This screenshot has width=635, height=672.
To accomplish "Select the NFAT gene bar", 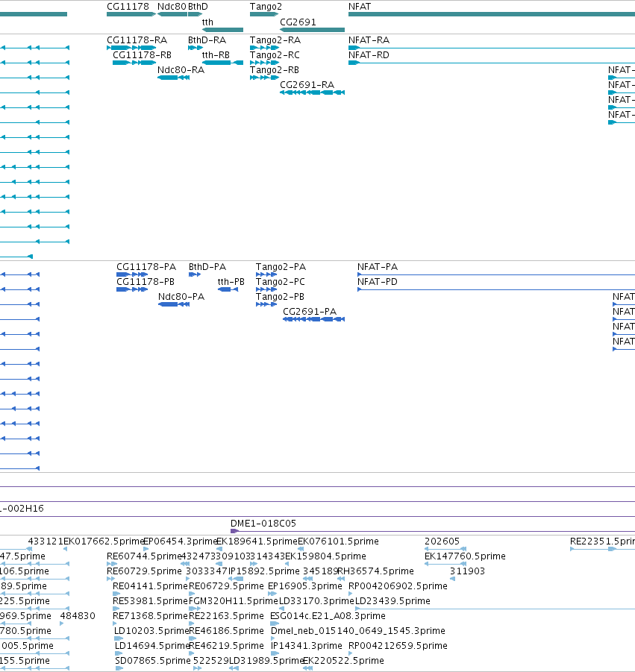I will (x=492, y=14).
